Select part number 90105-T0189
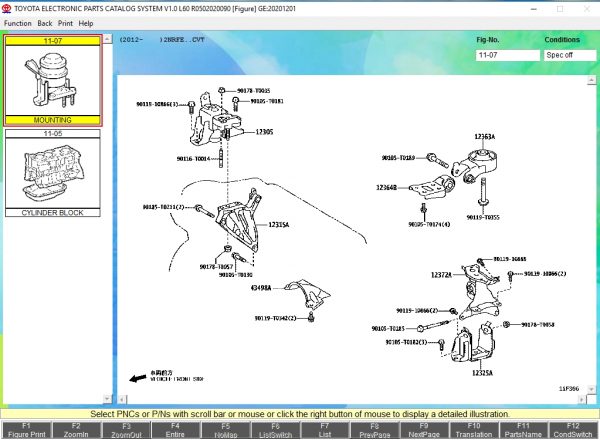Screen dimensions: 600x440 coord(398,158)
